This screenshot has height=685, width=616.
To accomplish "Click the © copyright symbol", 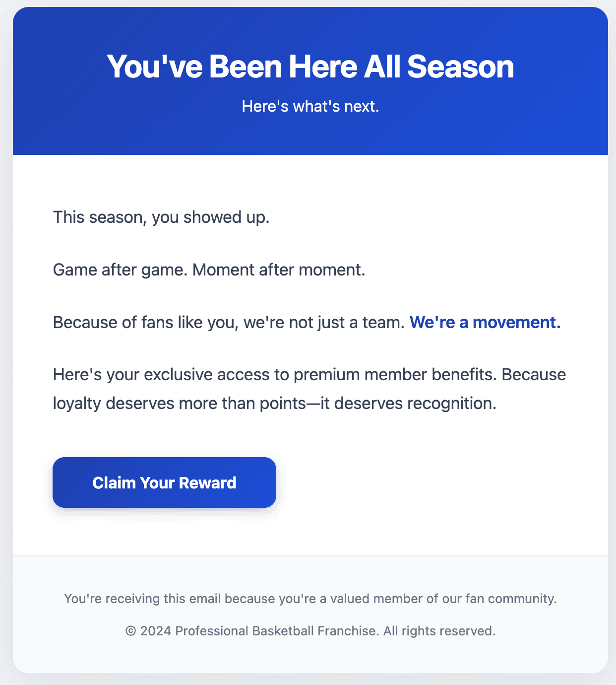I will tap(130, 631).
